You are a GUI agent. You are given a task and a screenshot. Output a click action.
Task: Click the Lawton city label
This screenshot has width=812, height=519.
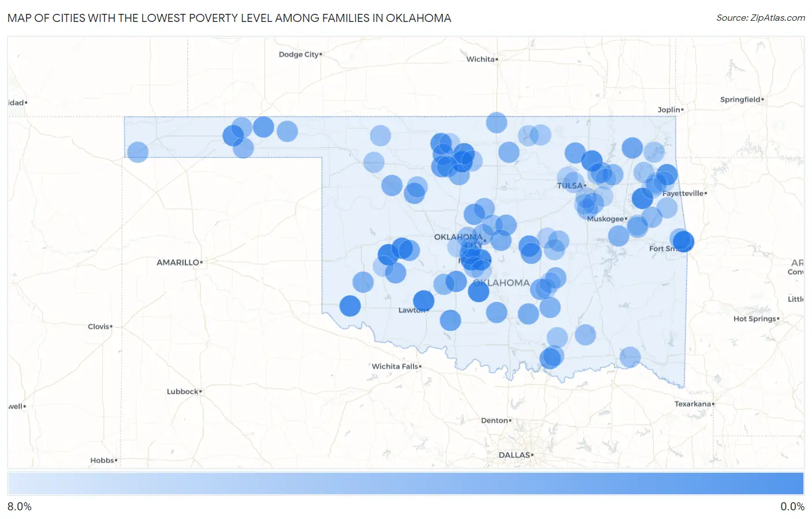point(412,310)
